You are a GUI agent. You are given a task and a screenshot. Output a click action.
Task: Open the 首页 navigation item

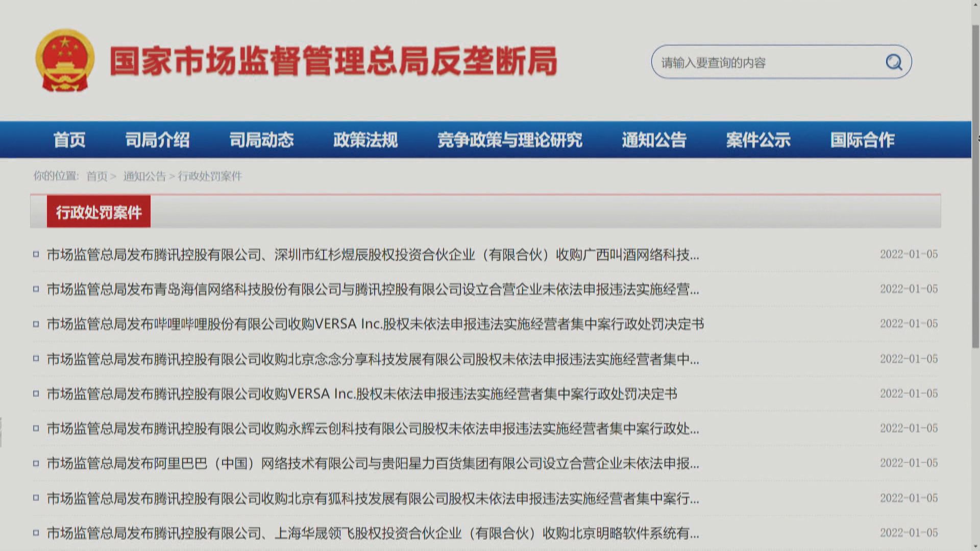(x=69, y=140)
